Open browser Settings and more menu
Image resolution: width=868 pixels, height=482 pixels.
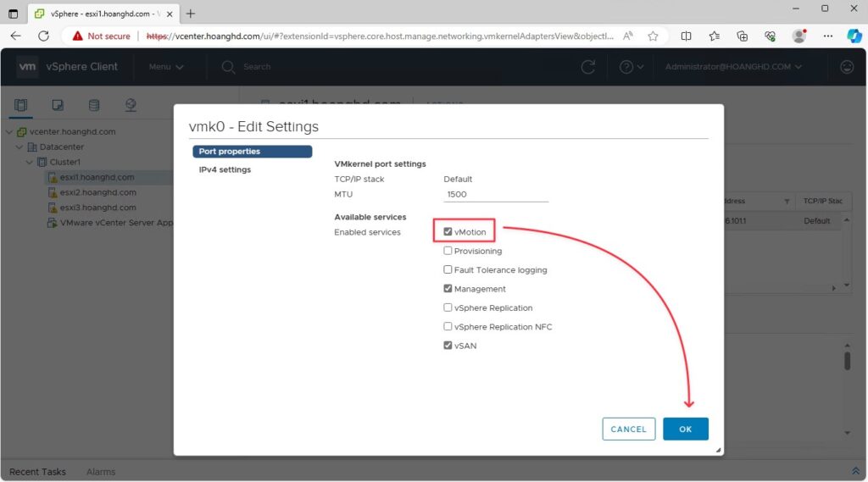click(x=827, y=36)
